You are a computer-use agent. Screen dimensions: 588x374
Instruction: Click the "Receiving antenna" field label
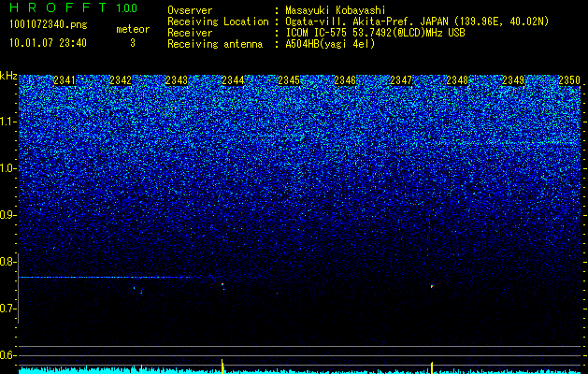215,44
